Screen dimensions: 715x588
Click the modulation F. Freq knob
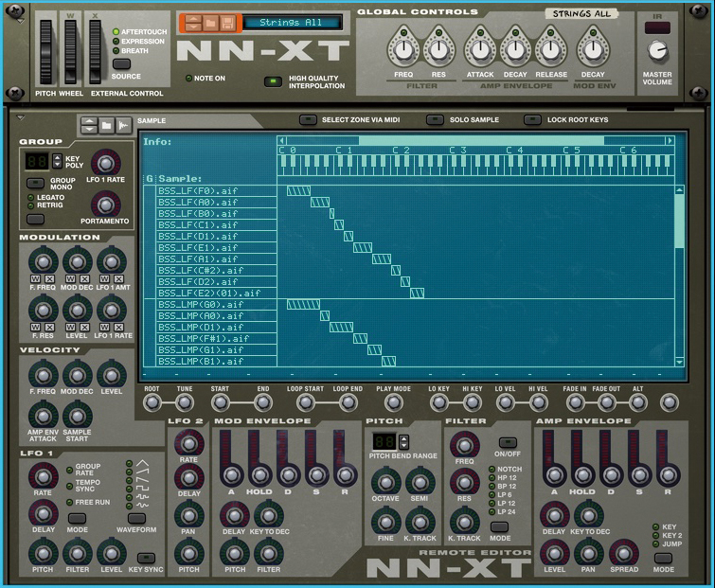point(44,261)
